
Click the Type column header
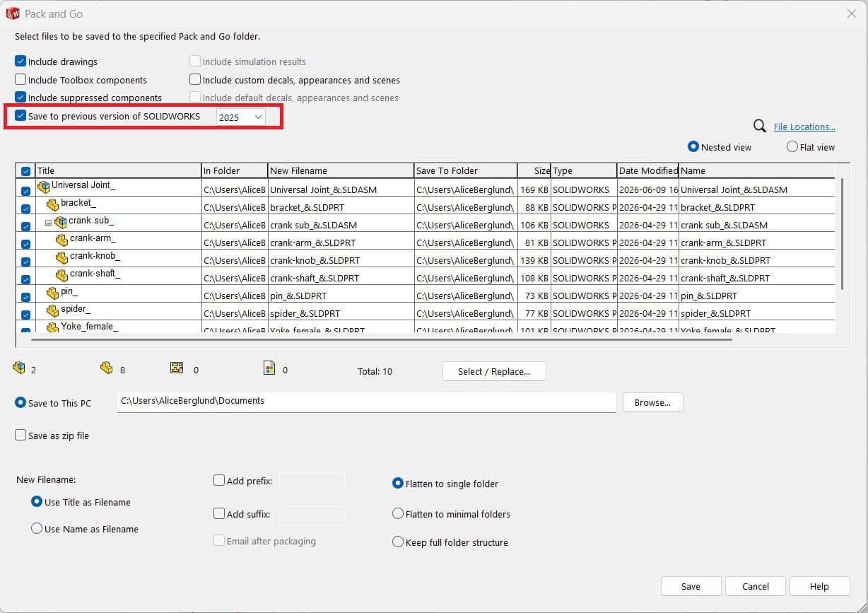pos(583,170)
